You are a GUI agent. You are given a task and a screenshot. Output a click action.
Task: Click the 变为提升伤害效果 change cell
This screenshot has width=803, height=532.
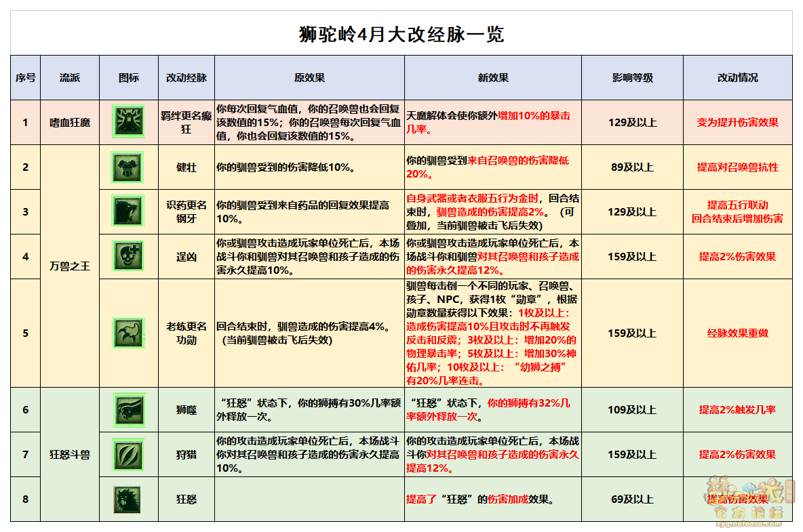737,122
